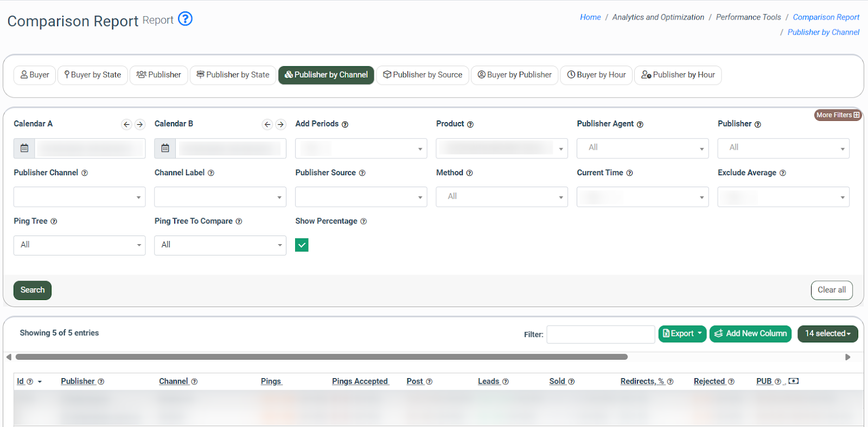Click the horizontal table scrollbar

tap(321, 357)
